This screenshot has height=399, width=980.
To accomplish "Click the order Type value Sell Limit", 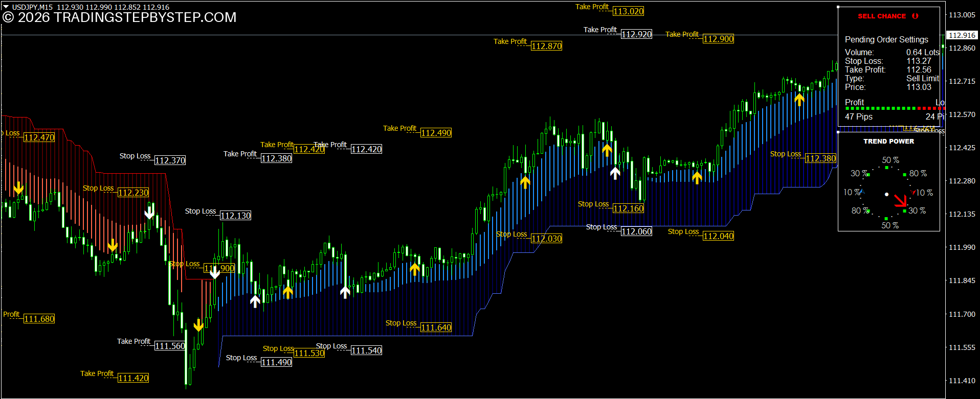I will 923,78.
